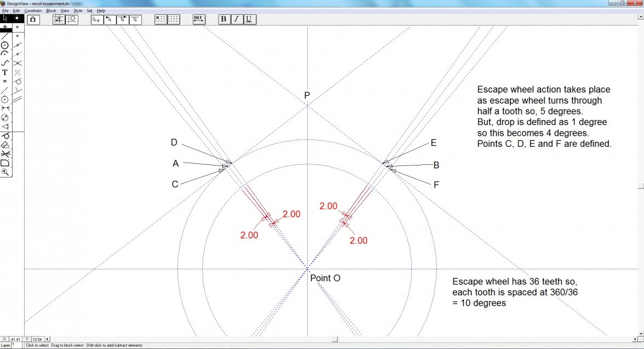Click the grid points display button
This screenshot has height=349, width=644.
(x=174, y=19)
